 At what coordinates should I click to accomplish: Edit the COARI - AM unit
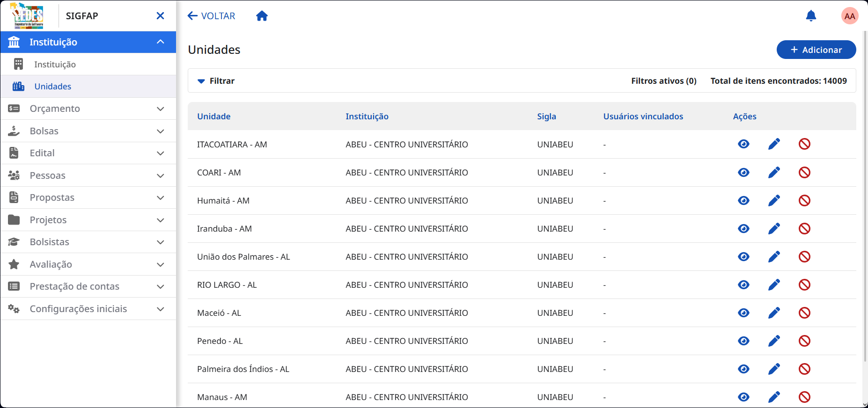pos(774,172)
